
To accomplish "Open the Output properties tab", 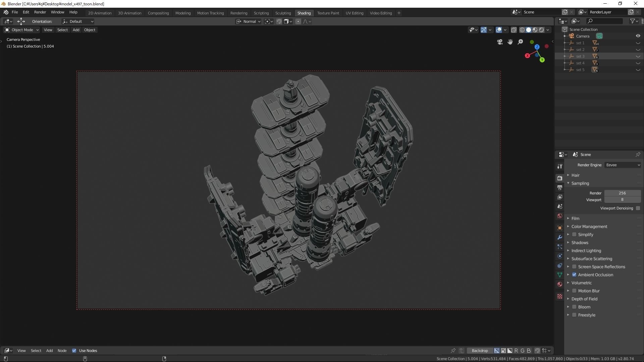I will [559, 187].
